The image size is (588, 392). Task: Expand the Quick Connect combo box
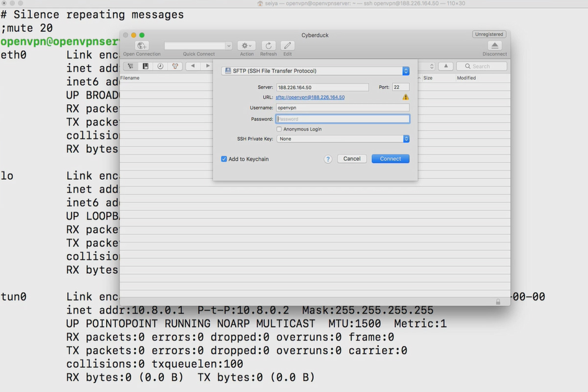coord(228,46)
